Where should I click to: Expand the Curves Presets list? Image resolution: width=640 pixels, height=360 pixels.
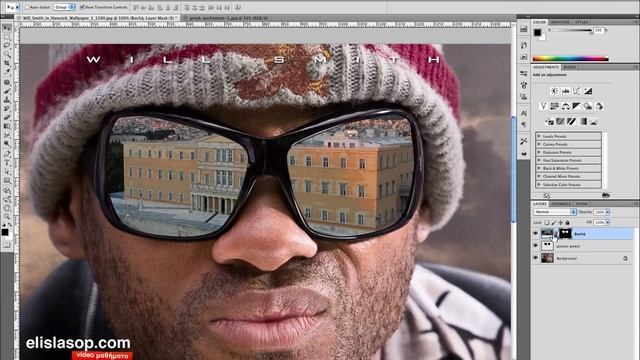[x=539, y=144]
